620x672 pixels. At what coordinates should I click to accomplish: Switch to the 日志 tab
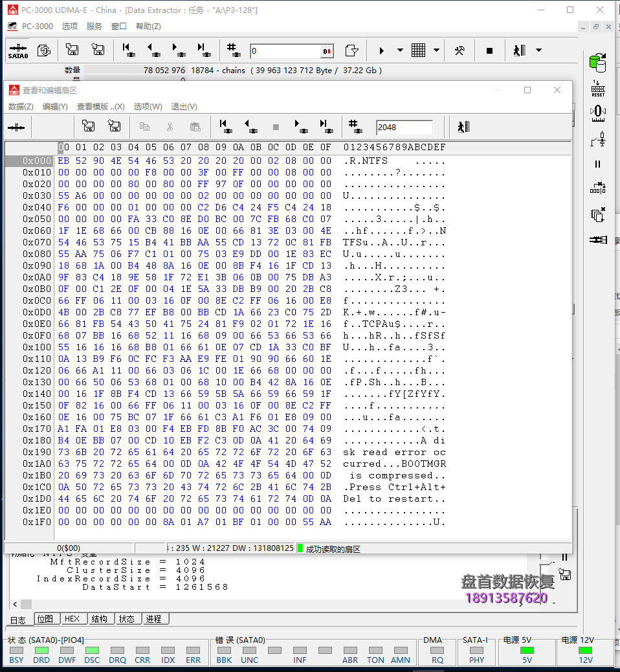tap(18, 620)
